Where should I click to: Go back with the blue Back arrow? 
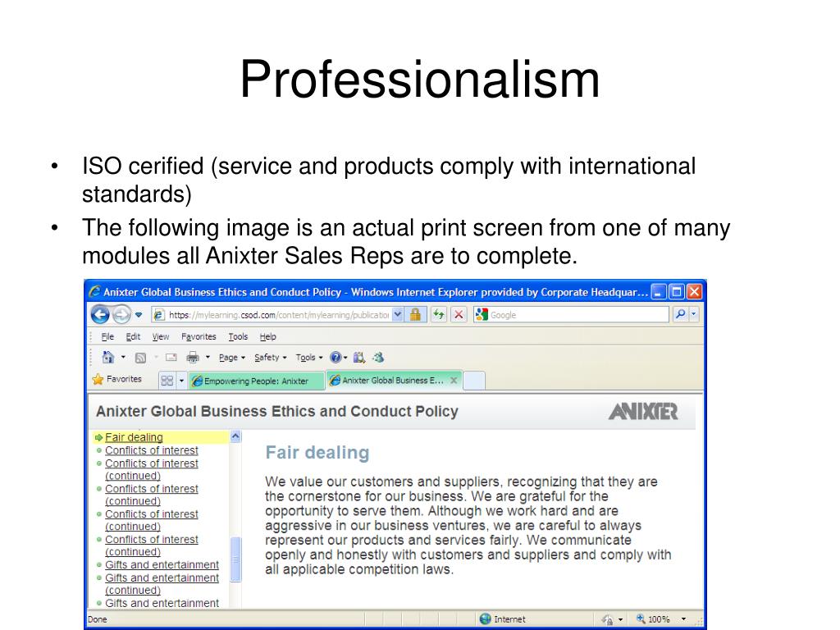[x=100, y=314]
